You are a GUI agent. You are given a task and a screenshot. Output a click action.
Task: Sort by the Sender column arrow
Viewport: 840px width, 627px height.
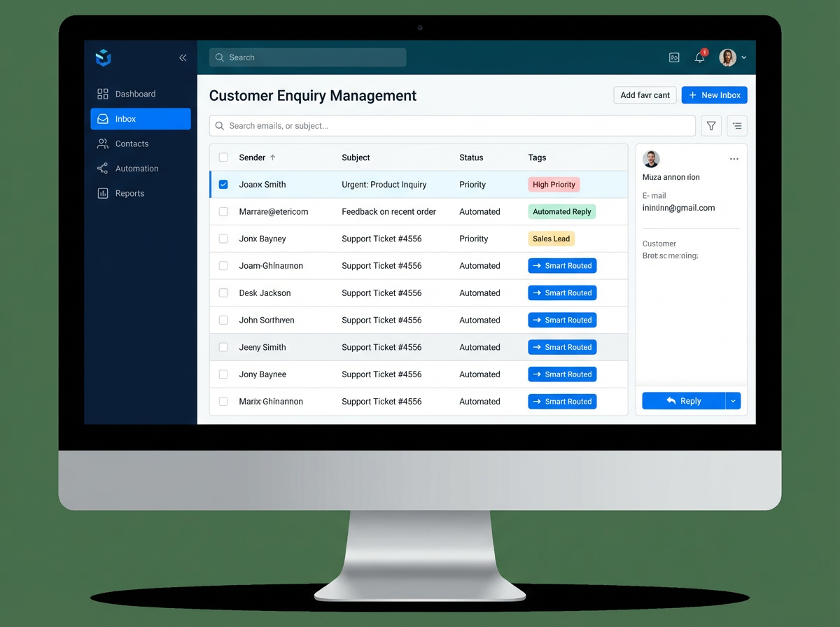(273, 157)
